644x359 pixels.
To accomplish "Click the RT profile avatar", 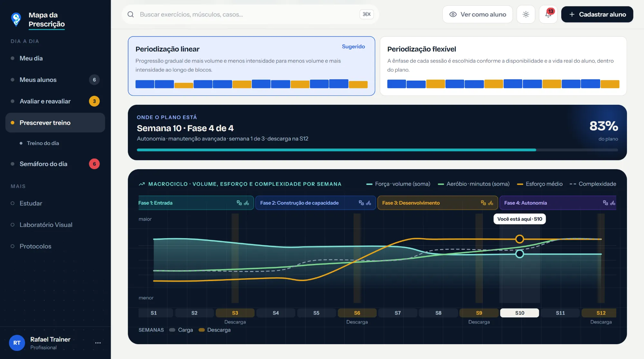I will [x=17, y=343].
